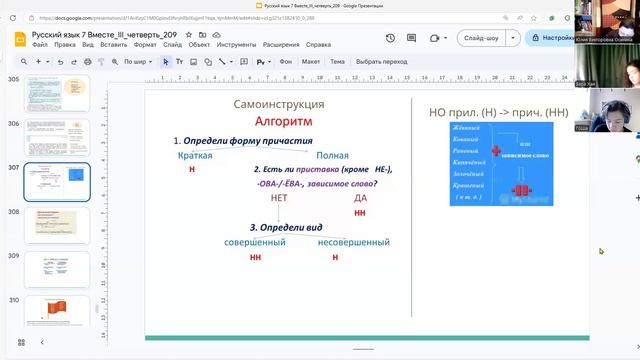
Task: Search the menus magnifier icon
Action: [x=24, y=62]
